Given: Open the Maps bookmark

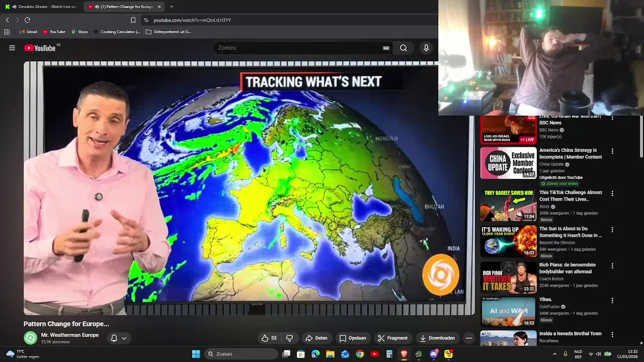Looking at the screenshot, I should click(x=79, y=32).
